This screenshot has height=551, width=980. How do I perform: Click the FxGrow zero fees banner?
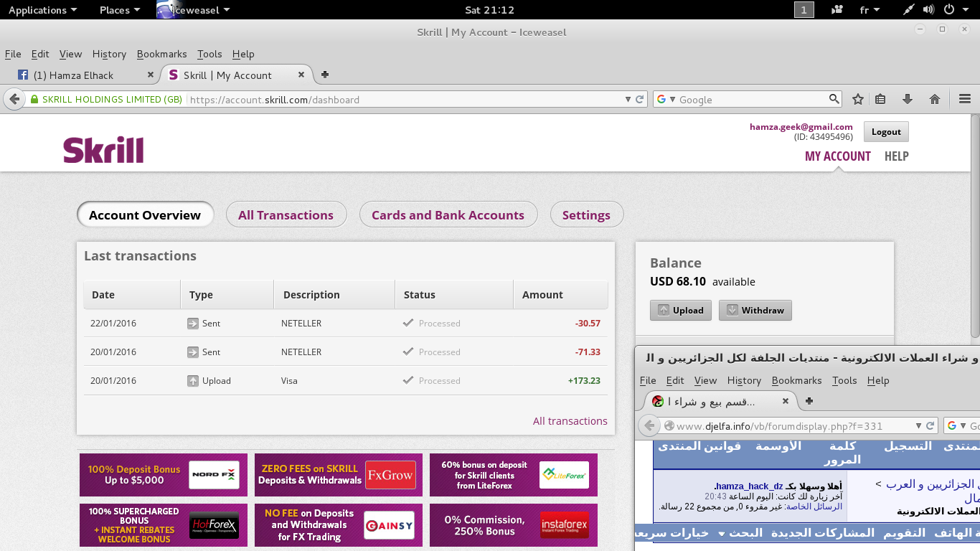[339, 475]
